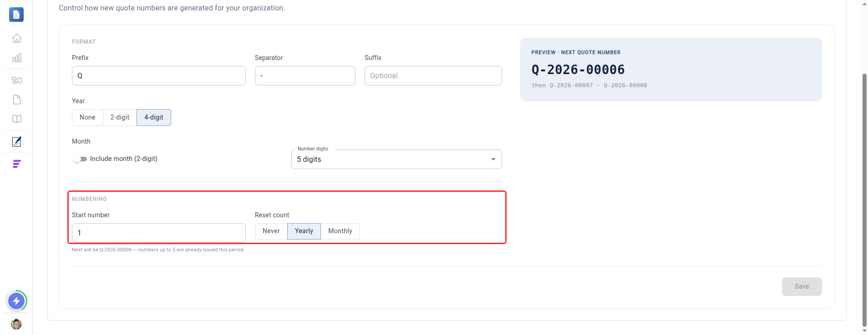Set Year option to None
The height and width of the screenshot is (335, 868).
(x=87, y=117)
